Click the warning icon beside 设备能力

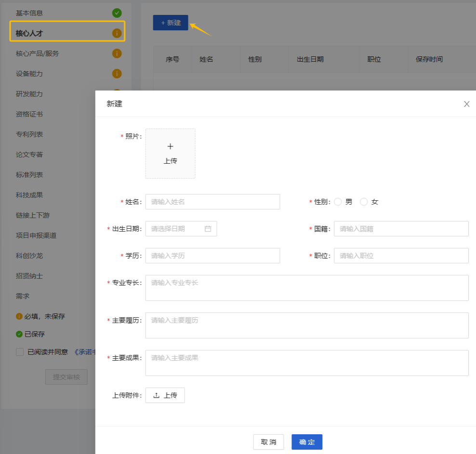pyautogui.click(x=117, y=74)
